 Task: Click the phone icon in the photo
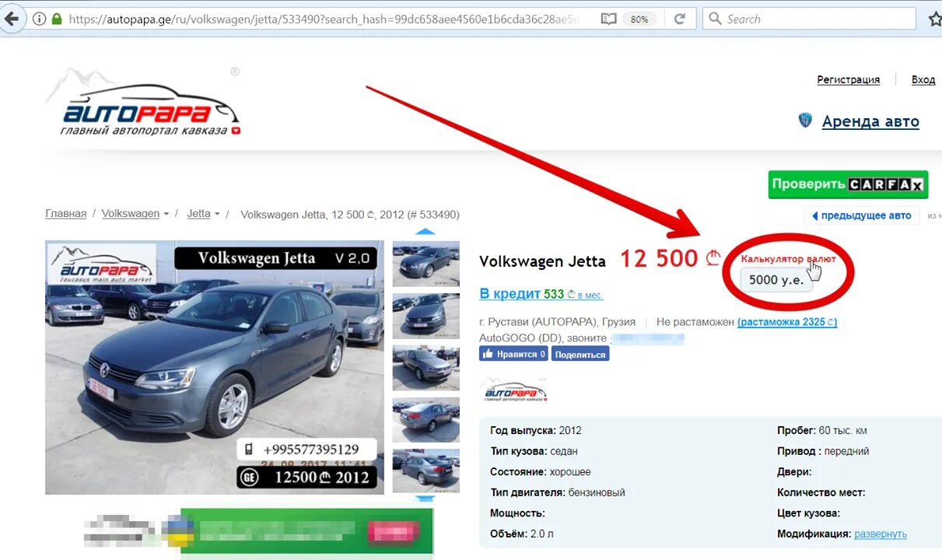(x=249, y=450)
